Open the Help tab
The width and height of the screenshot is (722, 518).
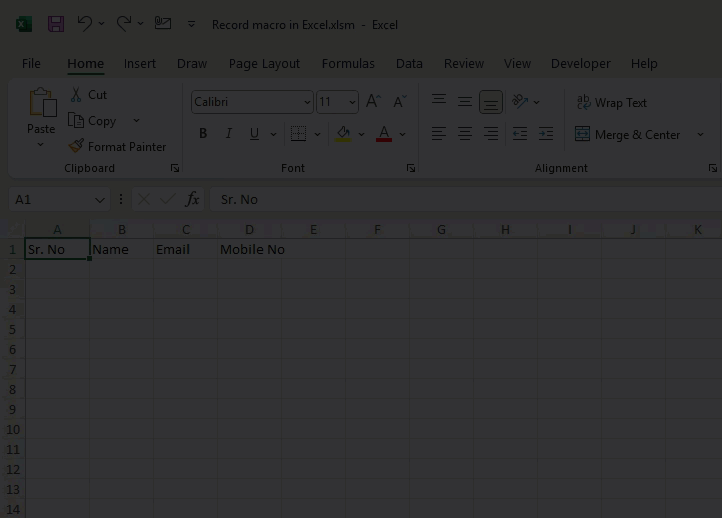tap(644, 64)
